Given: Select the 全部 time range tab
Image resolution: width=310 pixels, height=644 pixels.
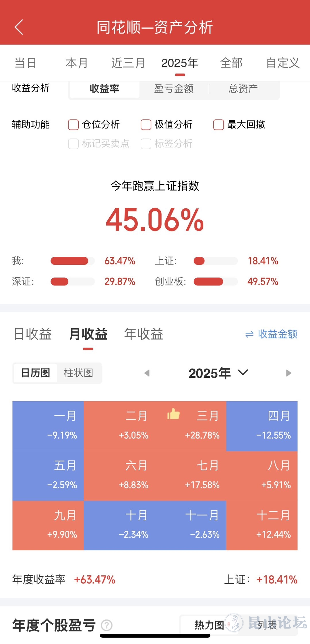Looking at the screenshot, I should [231, 63].
